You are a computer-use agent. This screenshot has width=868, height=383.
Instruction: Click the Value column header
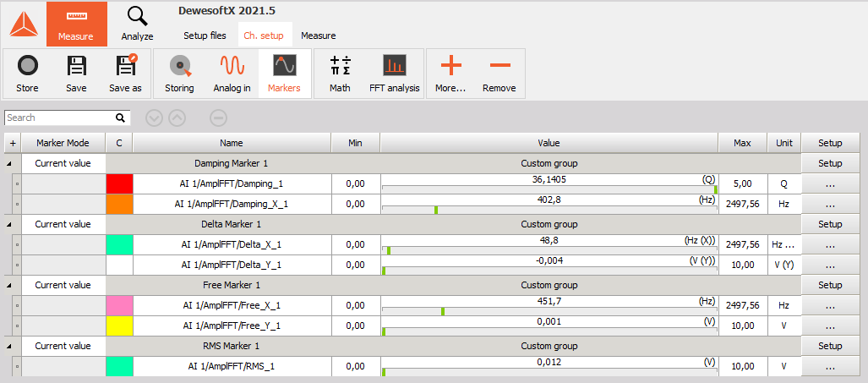pyautogui.click(x=549, y=143)
